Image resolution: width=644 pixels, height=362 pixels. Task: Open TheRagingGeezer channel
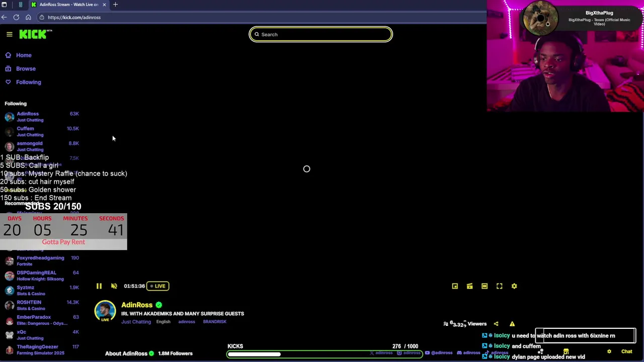42,349
